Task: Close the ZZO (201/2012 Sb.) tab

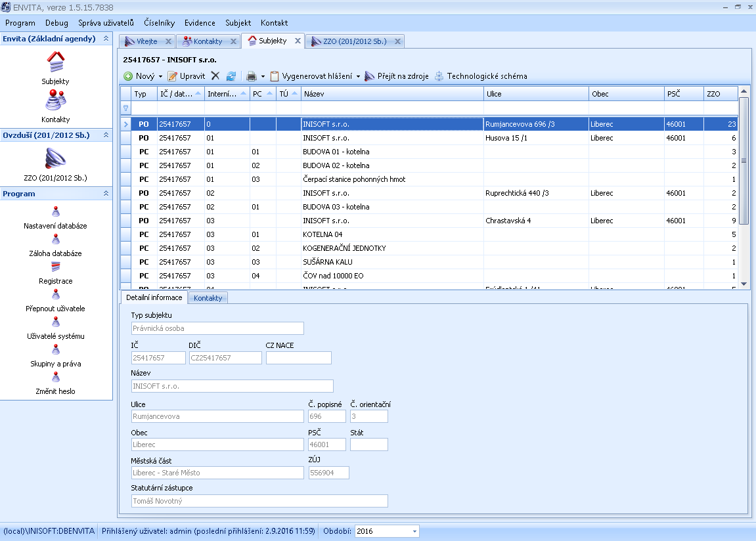Action: point(396,41)
